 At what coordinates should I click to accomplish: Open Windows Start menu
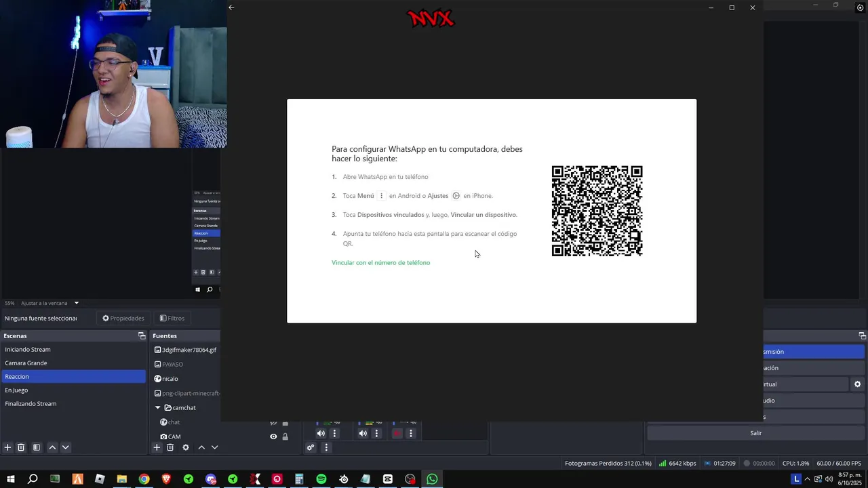click(11, 479)
